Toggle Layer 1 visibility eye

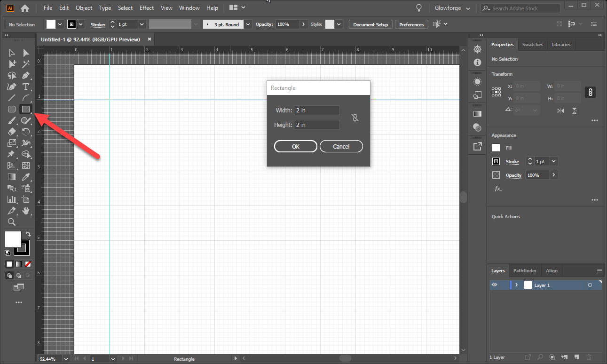(494, 285)
